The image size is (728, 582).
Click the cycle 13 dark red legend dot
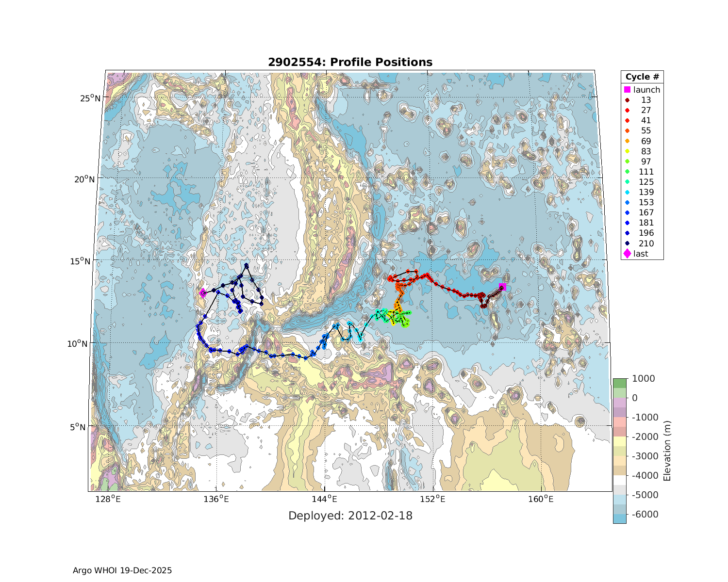pos(627,100)
